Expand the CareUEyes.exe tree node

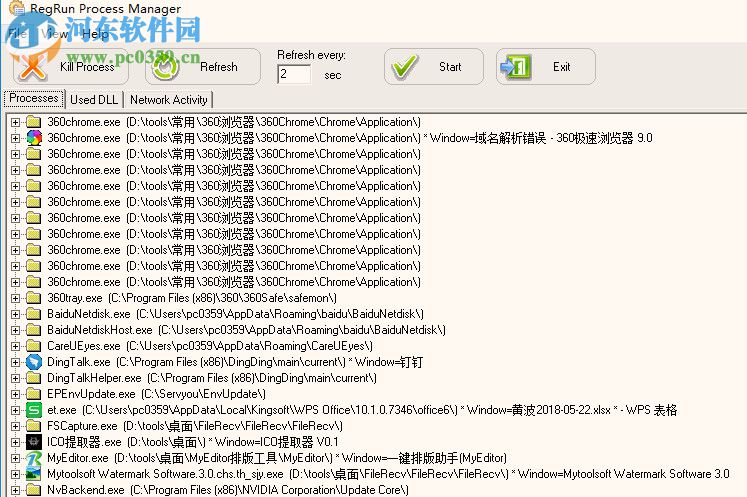pyautogui.click(x=15, y=346)
